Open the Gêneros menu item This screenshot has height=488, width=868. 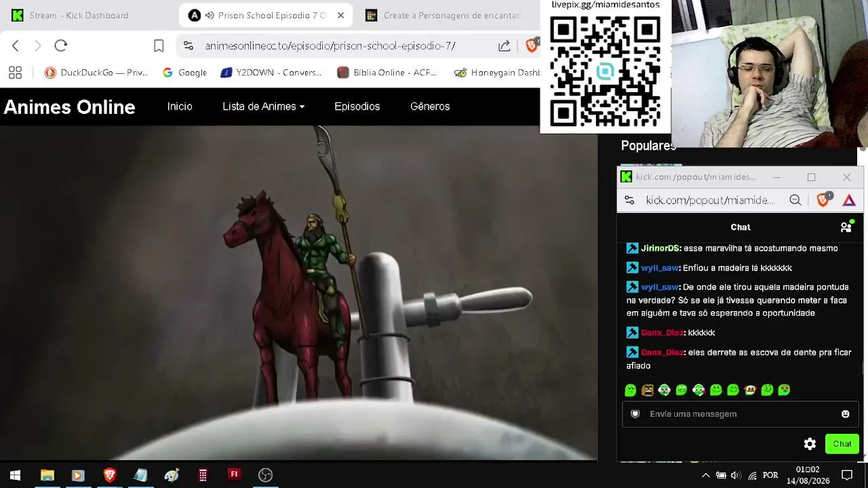(430, 106)
